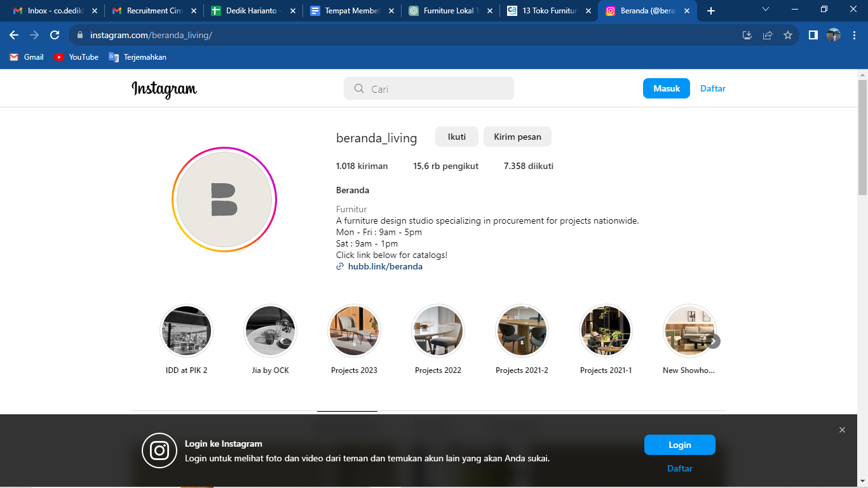Click the Daftar link in header
Image resolution: width=868 pixels, height=488 pixels.
point(713,88)
